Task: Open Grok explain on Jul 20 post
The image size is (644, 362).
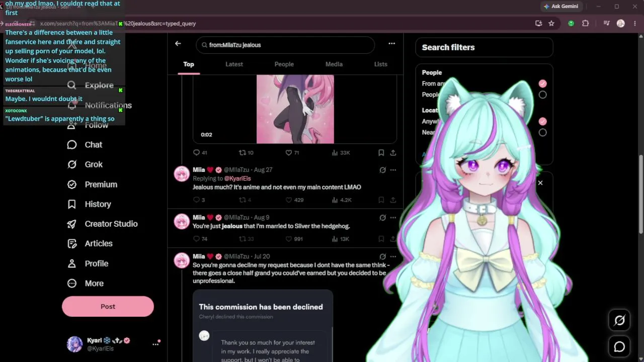Action: pyautogui.click(x=382, y=256)
